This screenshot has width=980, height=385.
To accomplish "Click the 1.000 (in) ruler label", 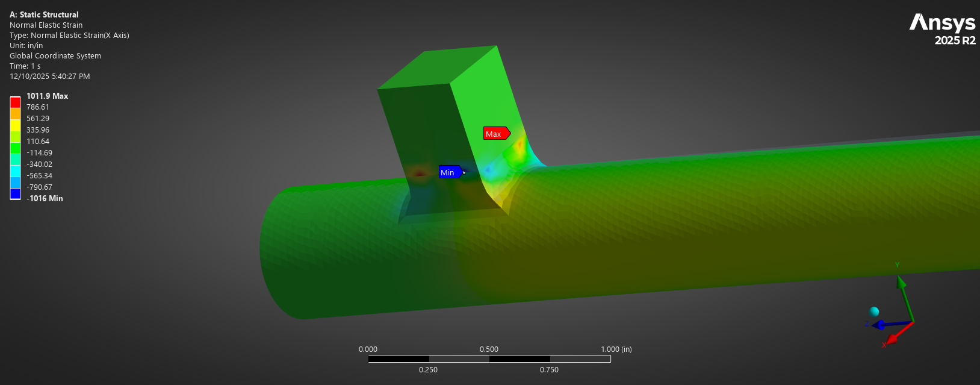I will (616, 349).
